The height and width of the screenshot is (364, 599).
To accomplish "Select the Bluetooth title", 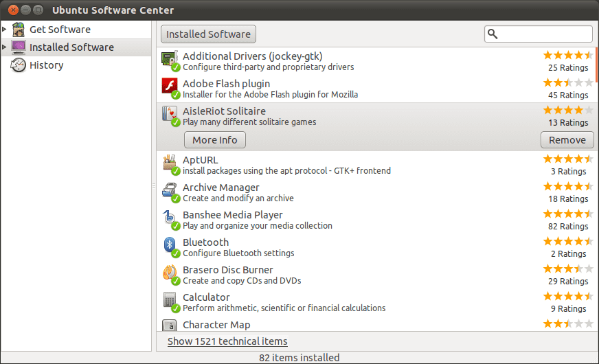I will 205,242.
